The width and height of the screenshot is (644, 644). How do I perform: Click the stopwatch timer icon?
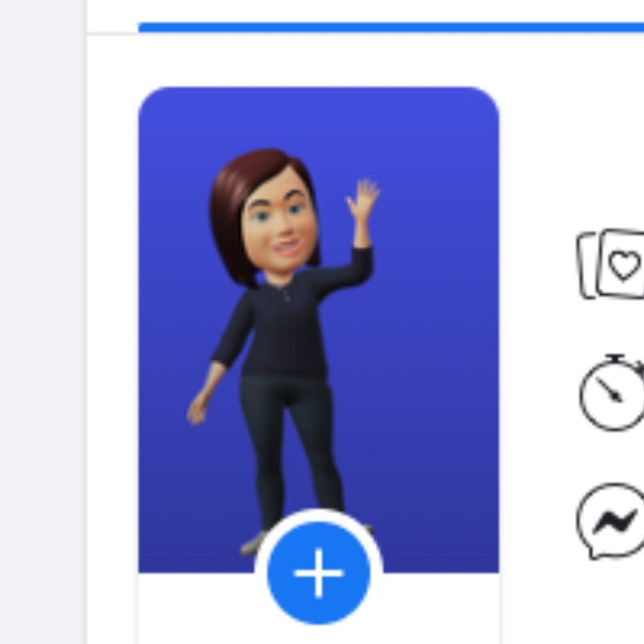tap(612, 393)
